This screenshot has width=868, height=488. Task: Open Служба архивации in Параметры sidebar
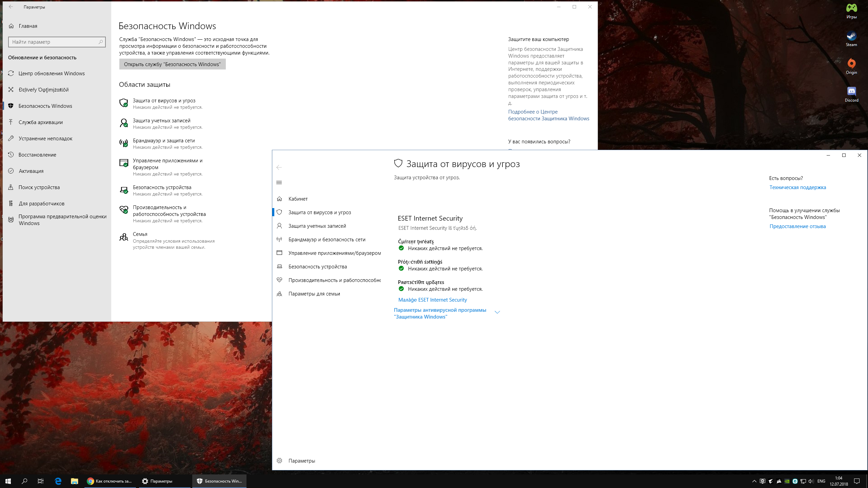[x=57, y=122]
